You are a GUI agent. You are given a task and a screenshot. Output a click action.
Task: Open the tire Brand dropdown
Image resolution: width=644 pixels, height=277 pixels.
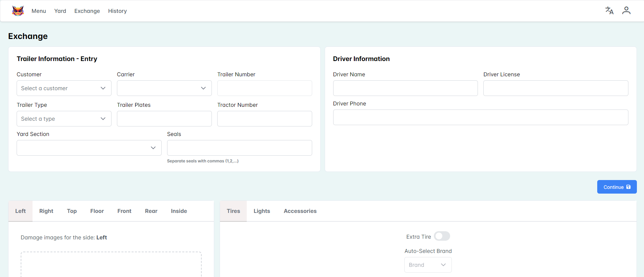(x=428, y=265)
